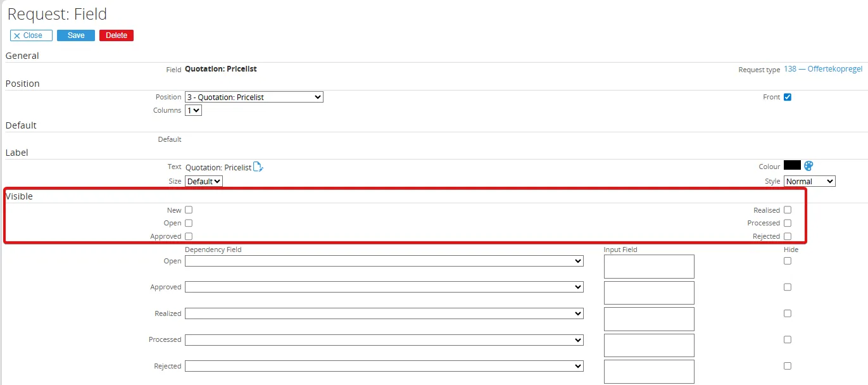
Task: Open the colour palette picker icon
Action: 808,166
